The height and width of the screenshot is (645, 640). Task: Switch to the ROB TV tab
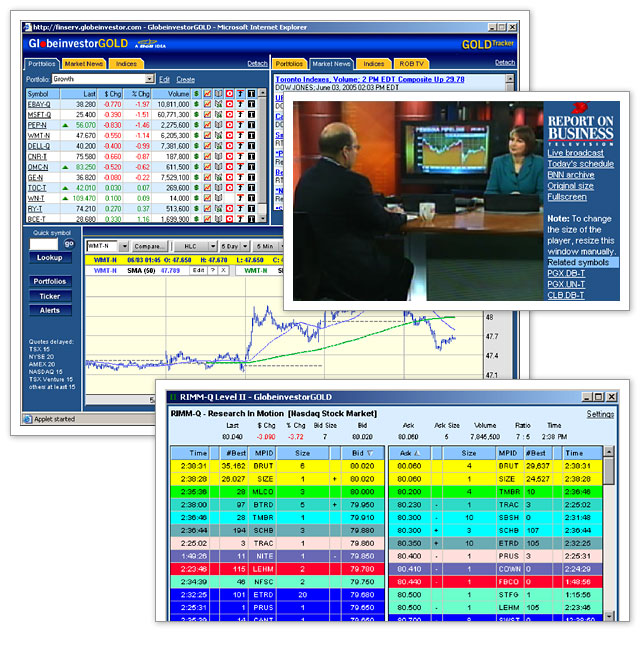[x=411, y=64]
